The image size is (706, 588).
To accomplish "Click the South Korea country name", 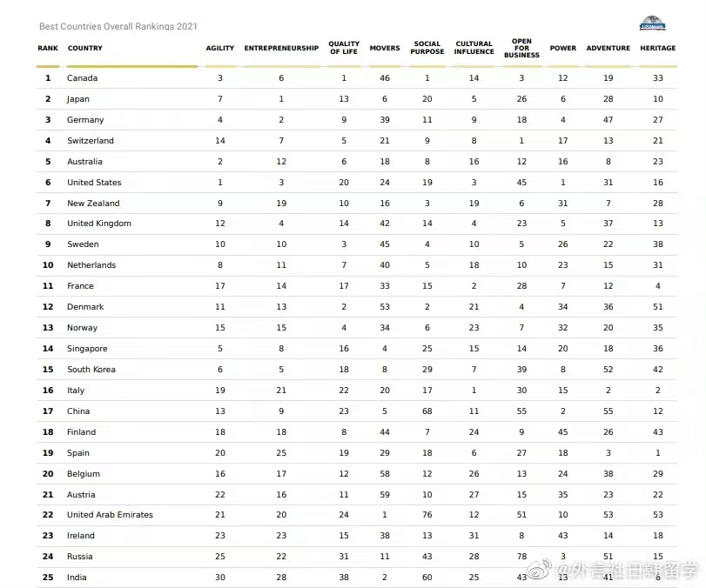I will [x=91, y=370].
